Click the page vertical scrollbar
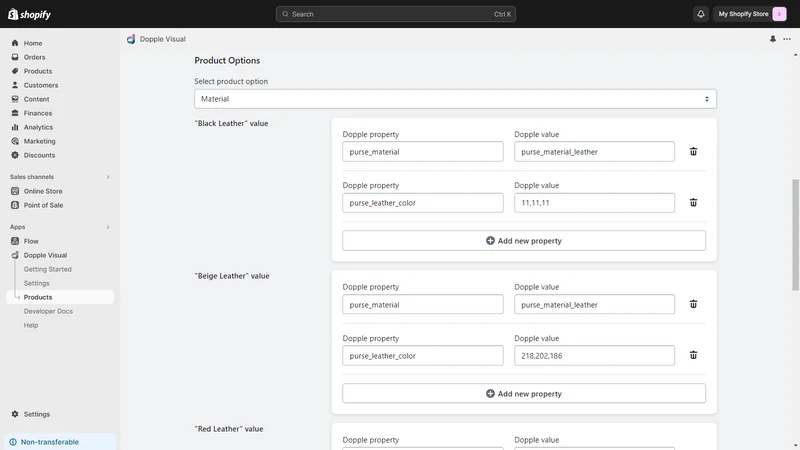Screen dimensions: 800x450 [x=795, y=235]
